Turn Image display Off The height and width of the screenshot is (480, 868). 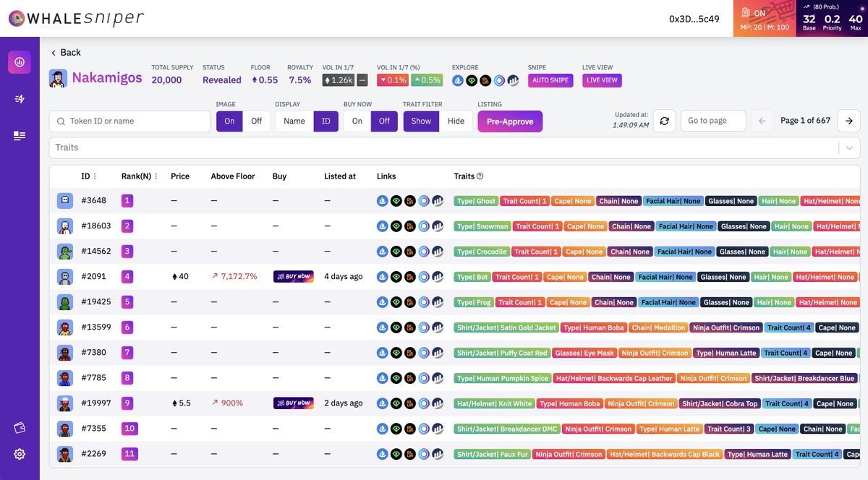[x=256, y=121]
